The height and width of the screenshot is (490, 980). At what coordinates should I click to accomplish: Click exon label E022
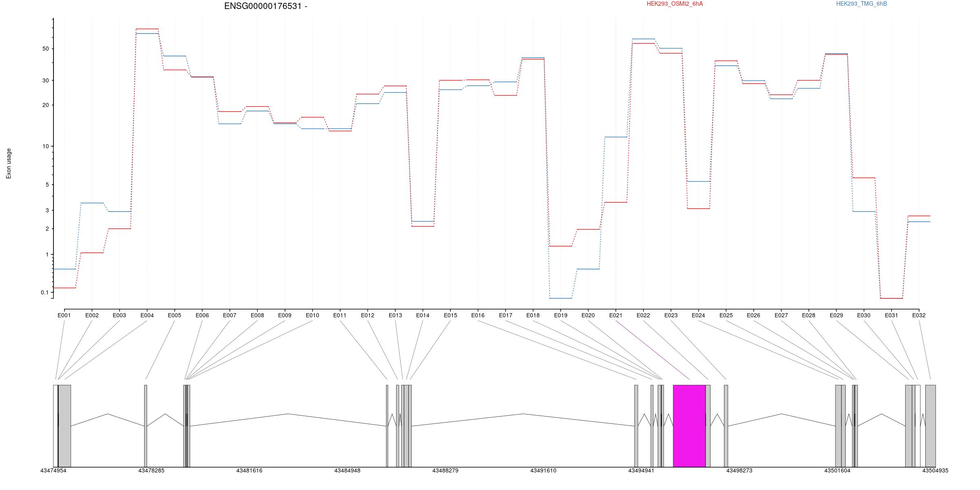coord(643,315)
